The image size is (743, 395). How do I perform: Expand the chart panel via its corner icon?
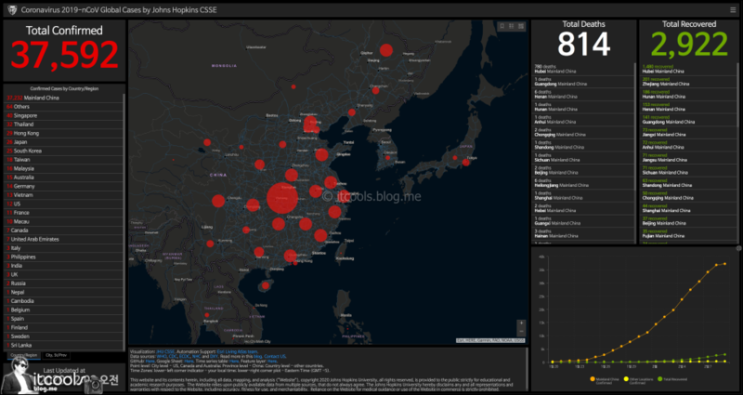[x=738, y=248]
